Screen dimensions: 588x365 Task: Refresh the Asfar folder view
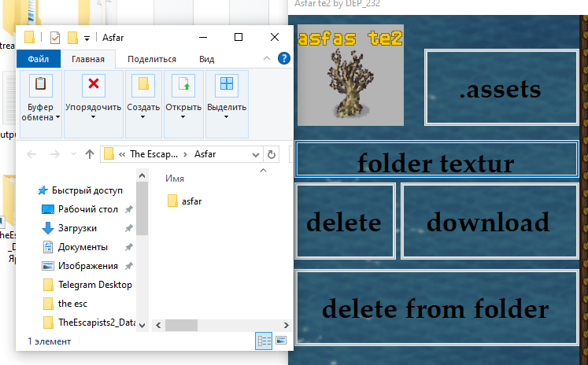click(x=272, y=154)
